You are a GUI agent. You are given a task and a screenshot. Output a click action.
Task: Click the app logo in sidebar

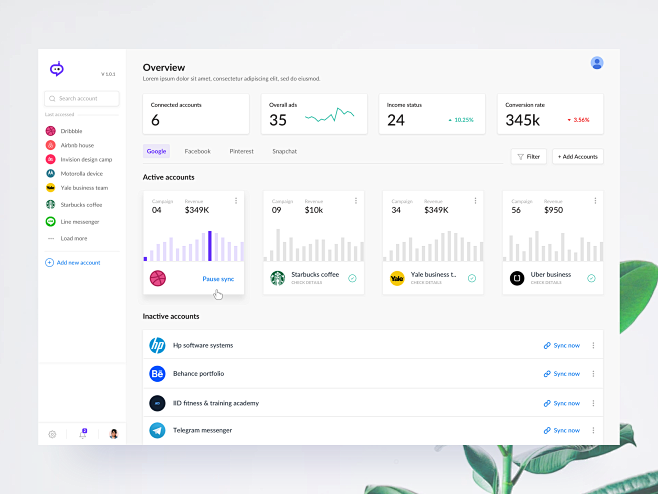click(x=57, y=69)
